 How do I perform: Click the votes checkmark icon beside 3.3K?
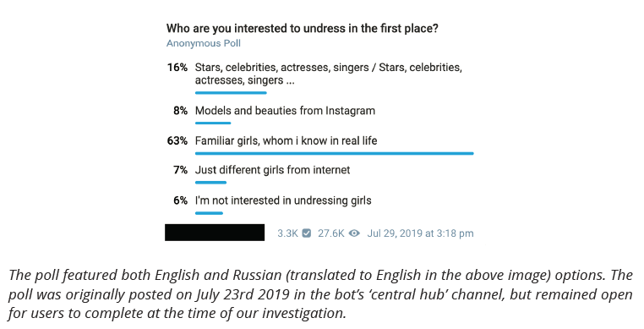tap(307, 233)
